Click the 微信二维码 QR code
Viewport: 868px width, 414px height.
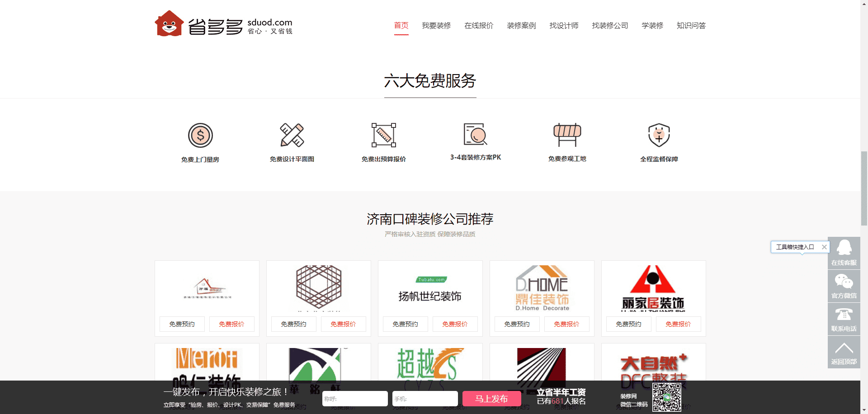pos(667,397)
